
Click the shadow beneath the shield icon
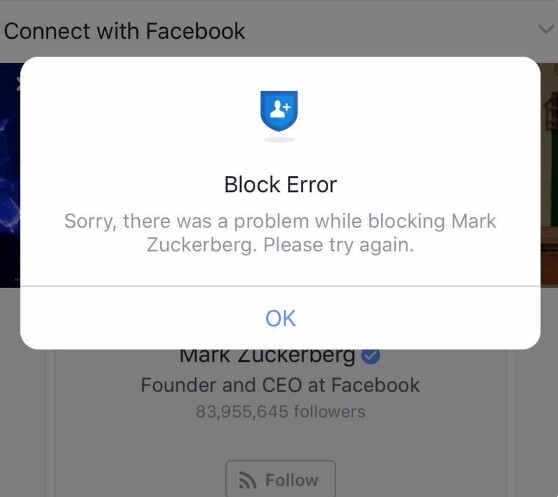279,139
